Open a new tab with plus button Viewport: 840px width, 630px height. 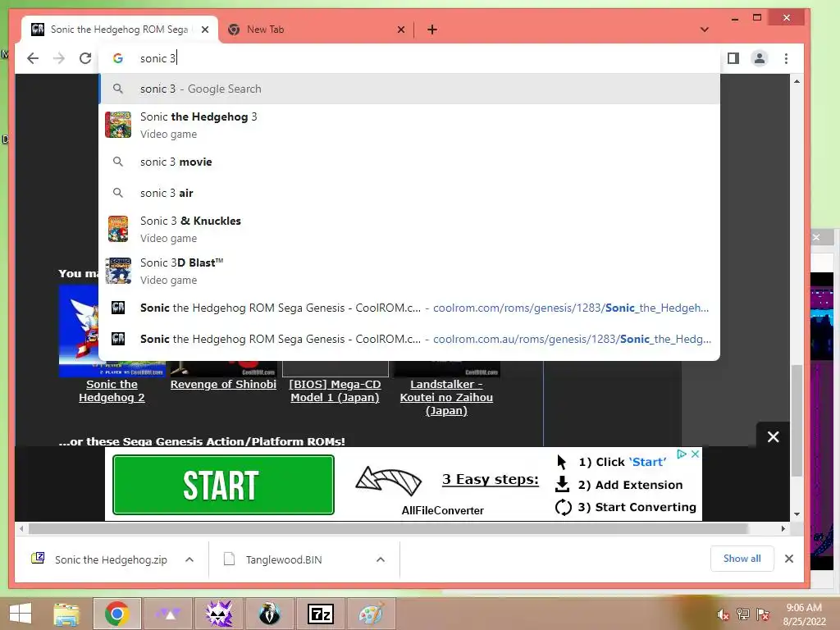(432, 30)
